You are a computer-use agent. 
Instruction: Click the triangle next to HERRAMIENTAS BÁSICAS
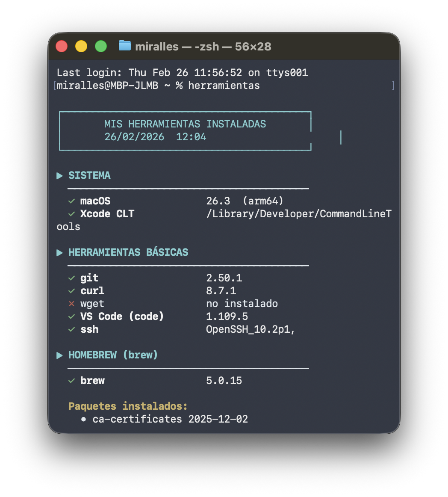[60, 252]
